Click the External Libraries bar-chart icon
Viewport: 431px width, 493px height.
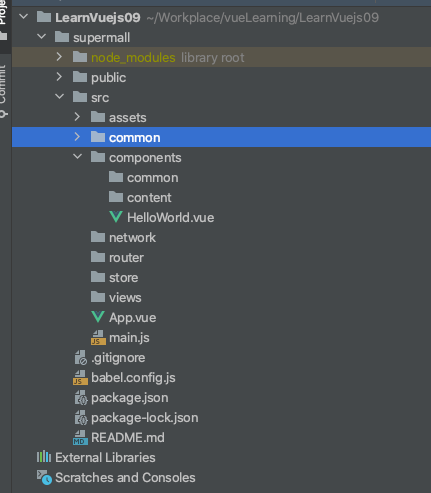(x=44, y=457)
